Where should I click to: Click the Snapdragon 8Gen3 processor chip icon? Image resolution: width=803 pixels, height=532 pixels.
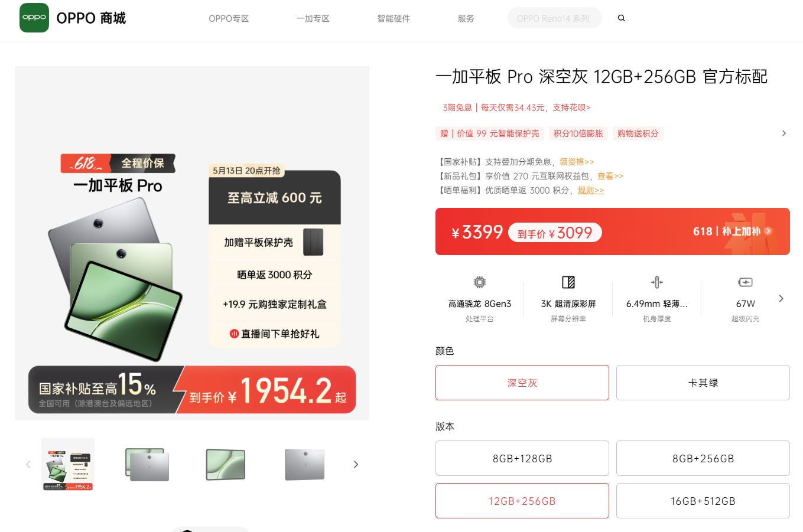pos(480,282)
